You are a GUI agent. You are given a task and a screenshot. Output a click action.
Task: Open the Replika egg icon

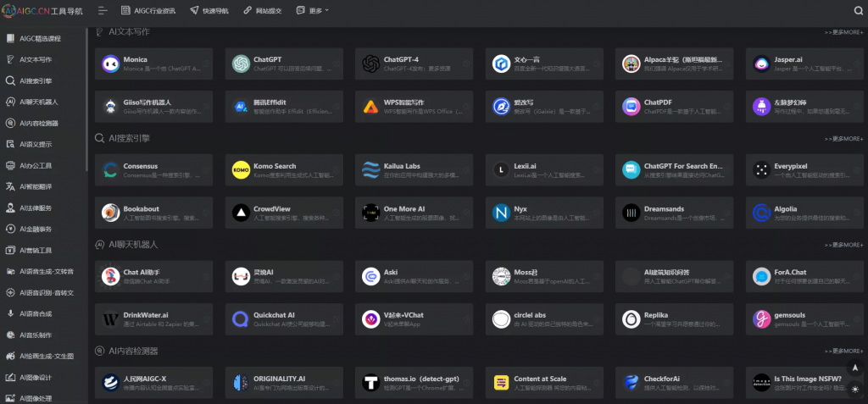coord(631,319)
